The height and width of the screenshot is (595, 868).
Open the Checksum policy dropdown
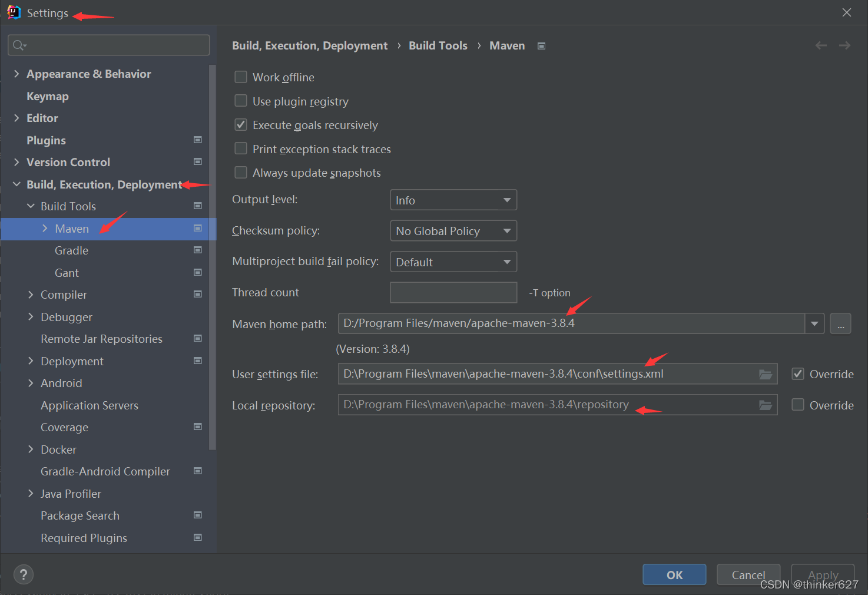(453, 231)
